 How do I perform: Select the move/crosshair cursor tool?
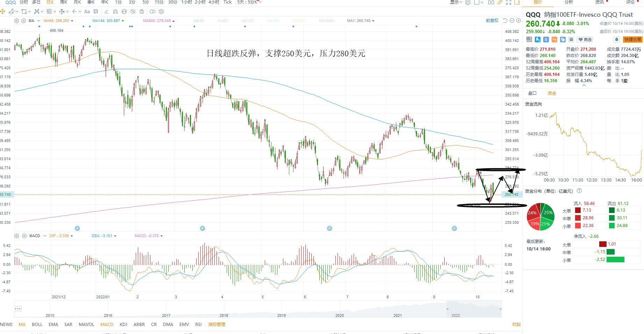[x=2, y=12]
